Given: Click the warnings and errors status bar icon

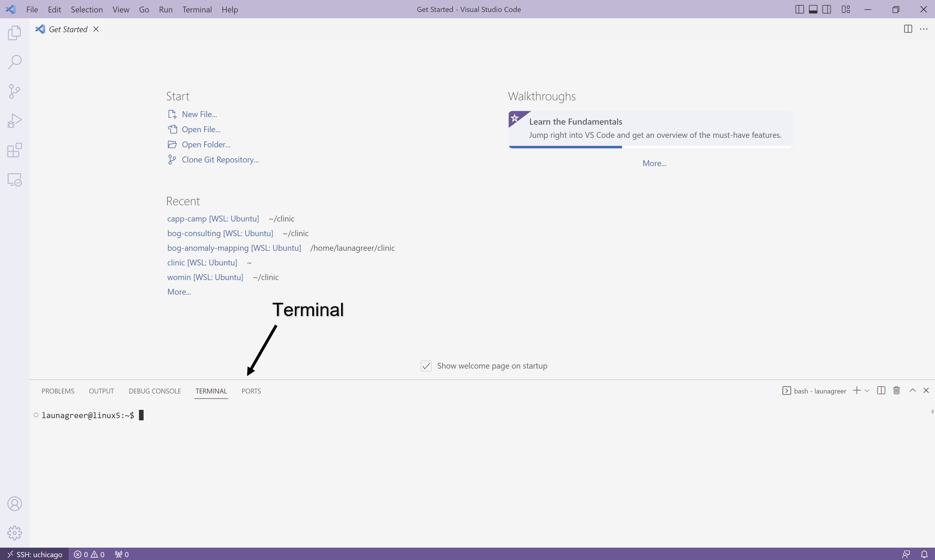Looking at the screenshot, I should click(88, 554).
